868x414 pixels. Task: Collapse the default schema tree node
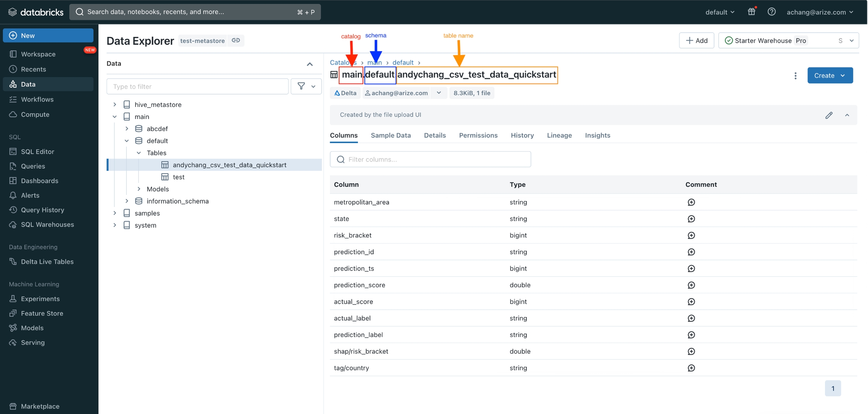(x=127, y=141)
